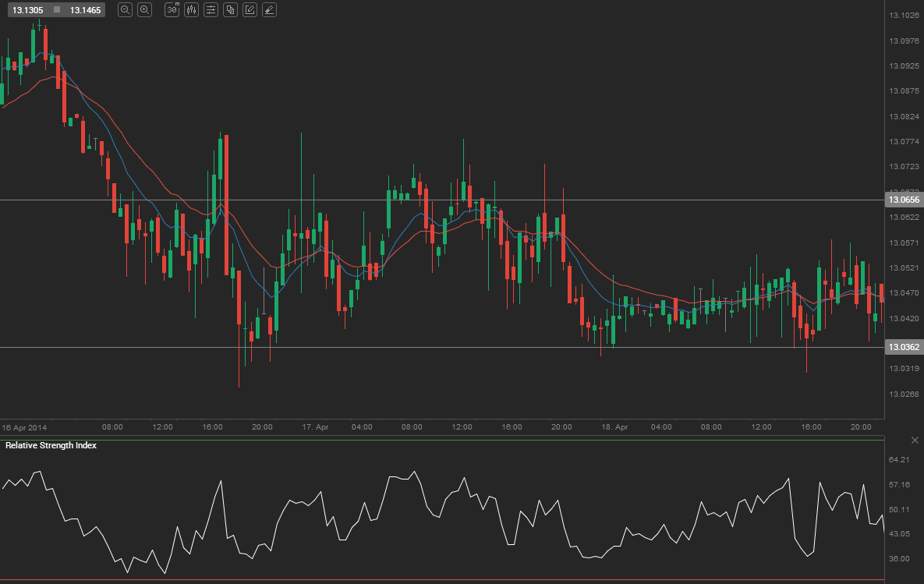Image resolution: width=924 pixels, height=584 pixels.
Task: Select the eraser tool icon
Action: coord(268,10)
